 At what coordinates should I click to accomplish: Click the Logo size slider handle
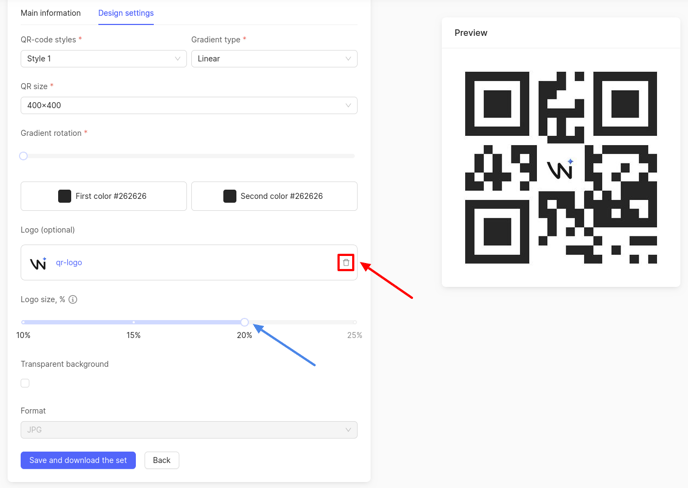tap(244, 322)
